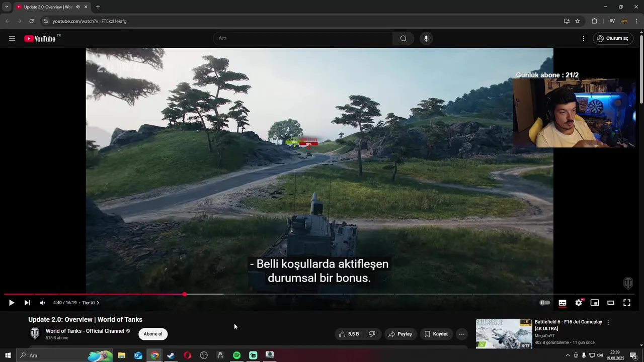
Task: Click the youtube.com address bar URL
Action: click(x=90, y=21)
